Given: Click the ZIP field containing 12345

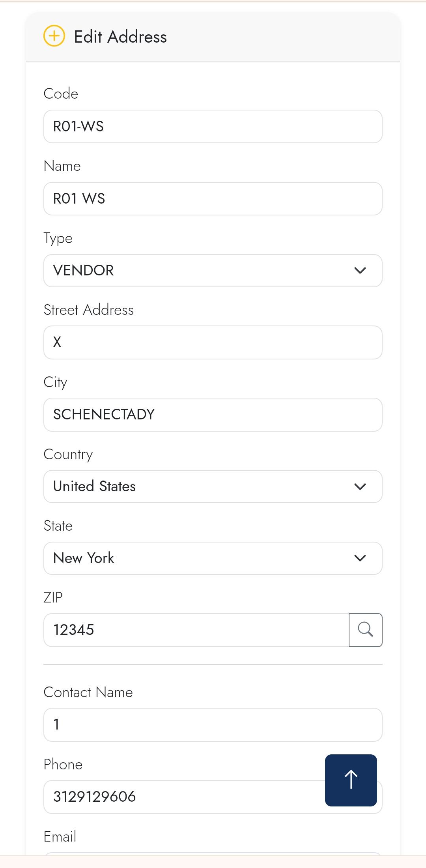Looking at the screenshot, I should pyautogui.click(x=196, y=630).
